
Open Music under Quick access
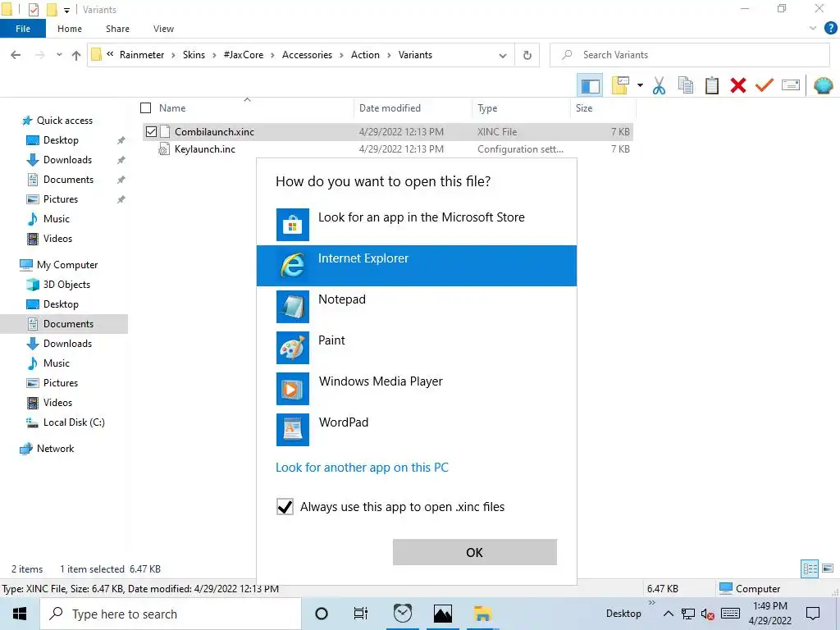[x=57, y=219]
